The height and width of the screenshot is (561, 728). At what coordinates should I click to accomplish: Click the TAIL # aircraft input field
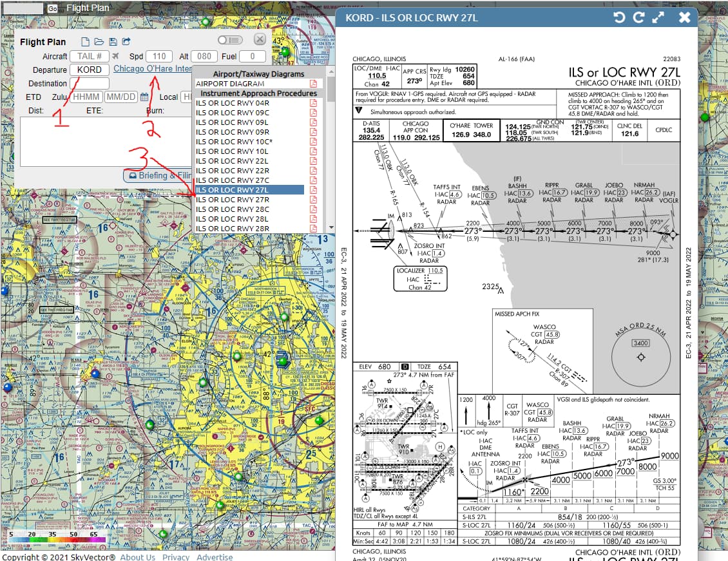(90, 56)
